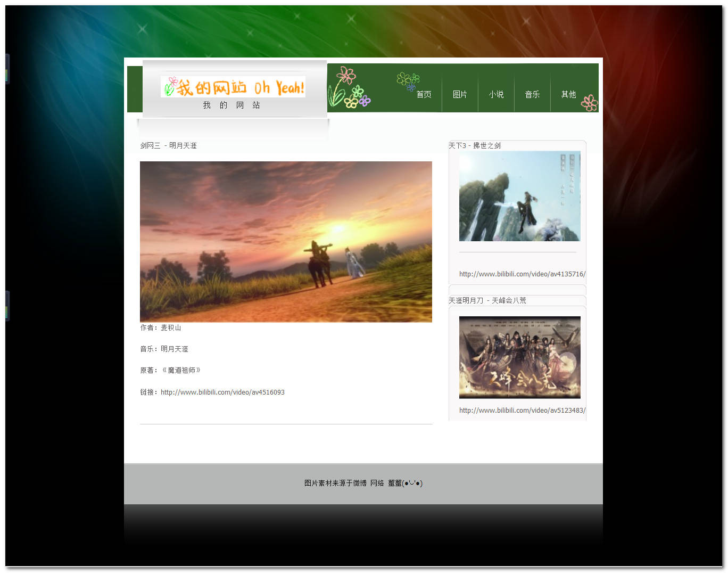
Task: Select the heading 剑网三 - 明月天涯
Action: point(168,145)
